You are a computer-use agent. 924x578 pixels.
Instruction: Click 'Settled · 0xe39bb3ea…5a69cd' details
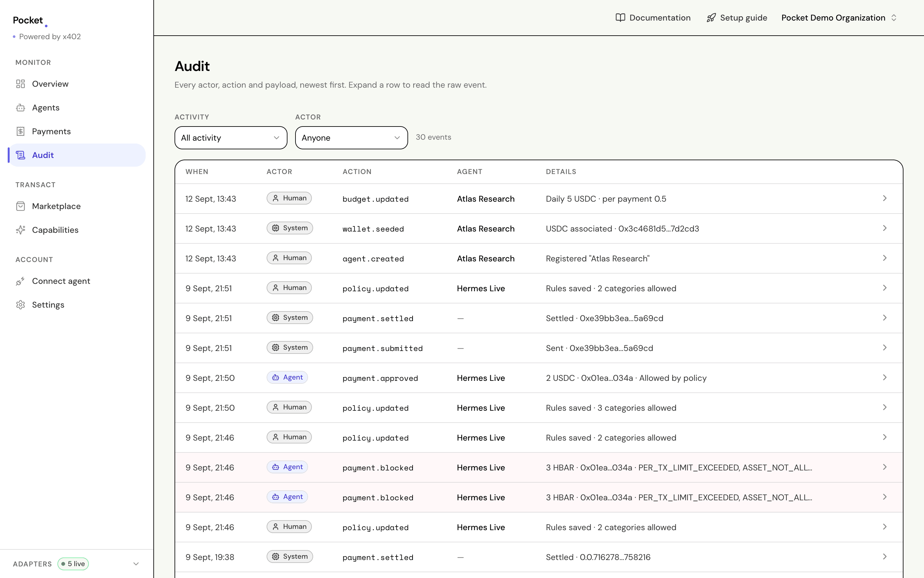coord(604,319)
